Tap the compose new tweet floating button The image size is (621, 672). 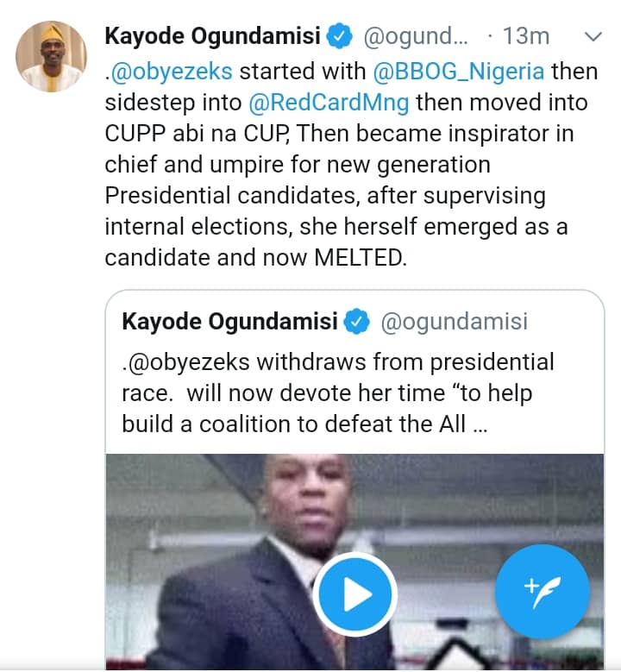click(542, 592)
